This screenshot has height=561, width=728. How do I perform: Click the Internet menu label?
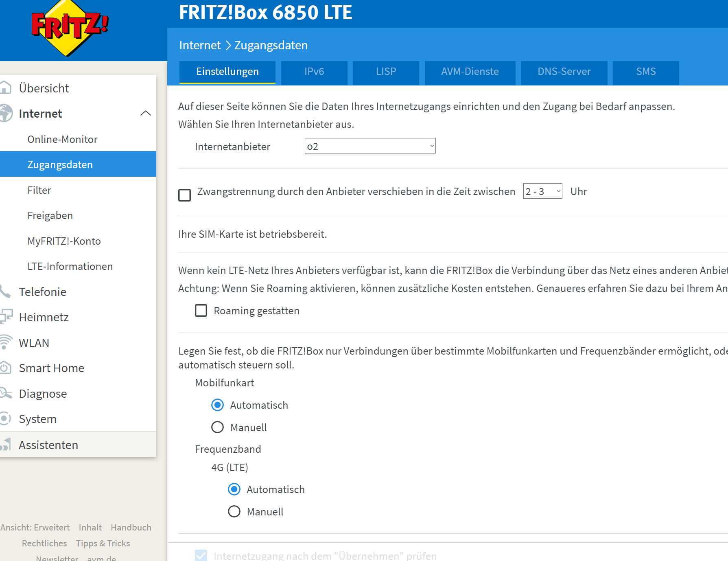pos(40,113)
